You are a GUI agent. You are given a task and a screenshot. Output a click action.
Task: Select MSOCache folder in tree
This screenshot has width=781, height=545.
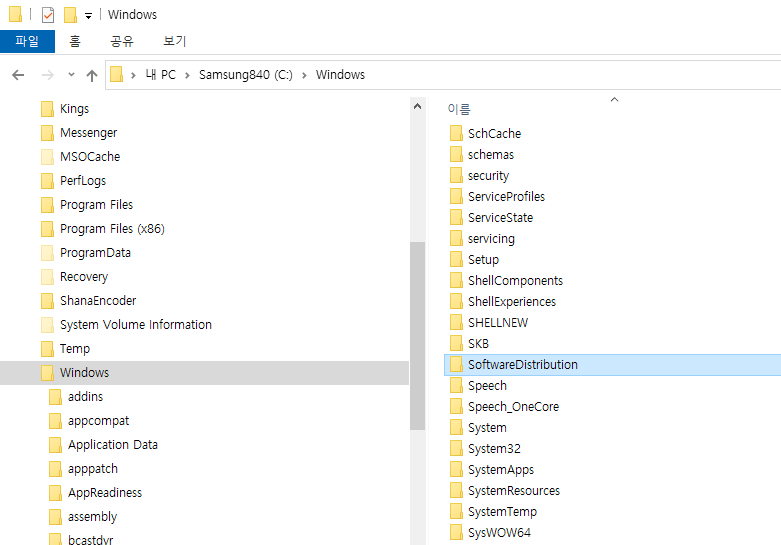tap(90, 156)
